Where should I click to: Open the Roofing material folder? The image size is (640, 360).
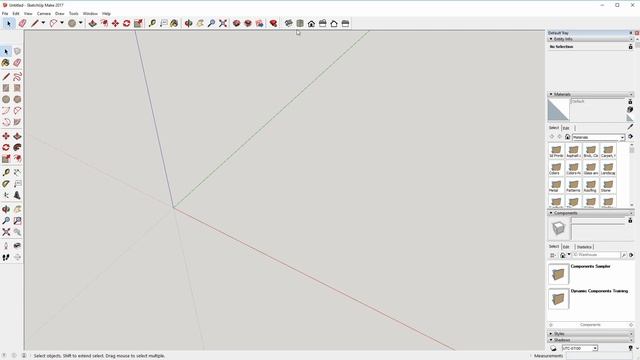(x=591, y=186)
